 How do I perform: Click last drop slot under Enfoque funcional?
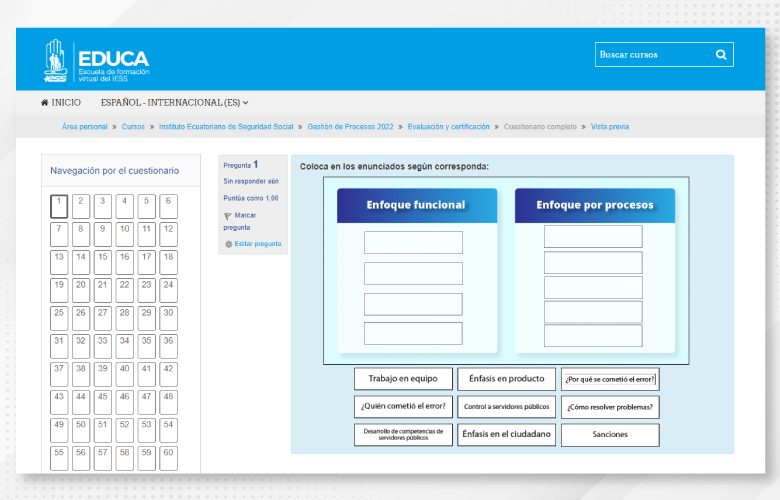coord(413,333)
